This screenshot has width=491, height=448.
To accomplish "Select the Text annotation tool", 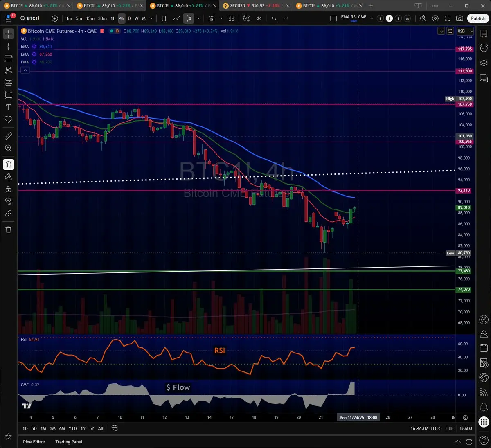I will click(x=8, y=107).
